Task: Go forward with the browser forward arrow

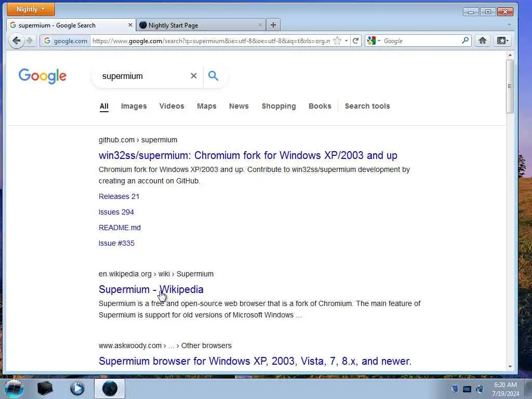Action: click(x=30, y=41)
